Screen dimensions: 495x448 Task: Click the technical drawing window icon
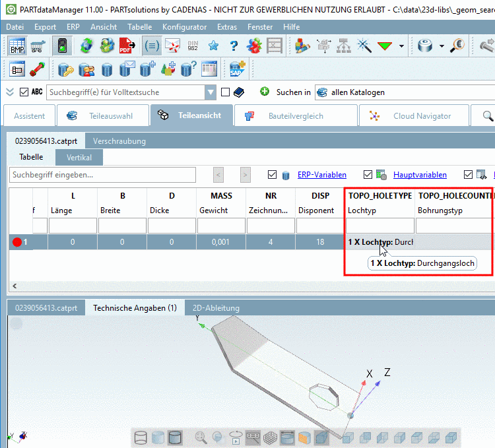(x=16, y=69)
